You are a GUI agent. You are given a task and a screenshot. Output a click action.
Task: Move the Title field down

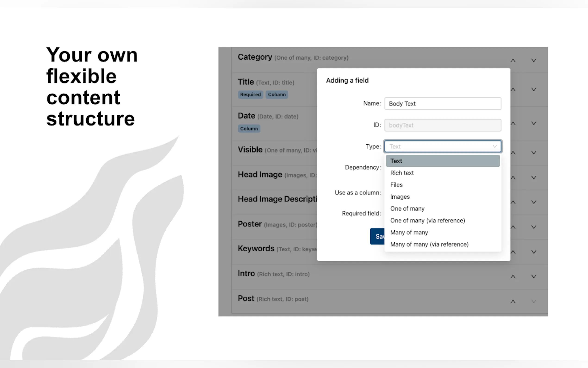pyautogui.click(x=534, y=89)
